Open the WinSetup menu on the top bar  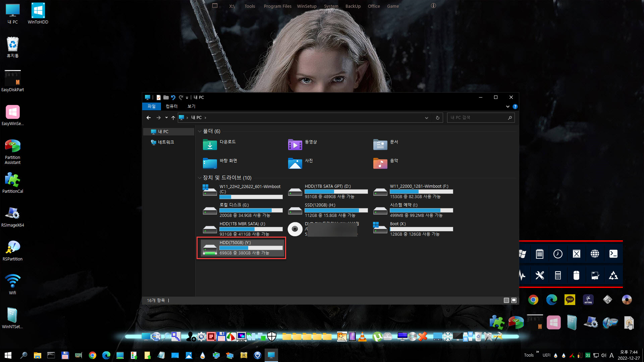coord(307,6)
